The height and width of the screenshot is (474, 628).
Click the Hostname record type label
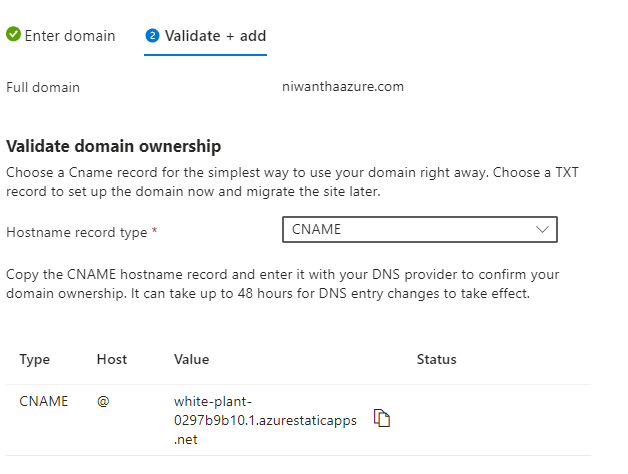(76, 232)
